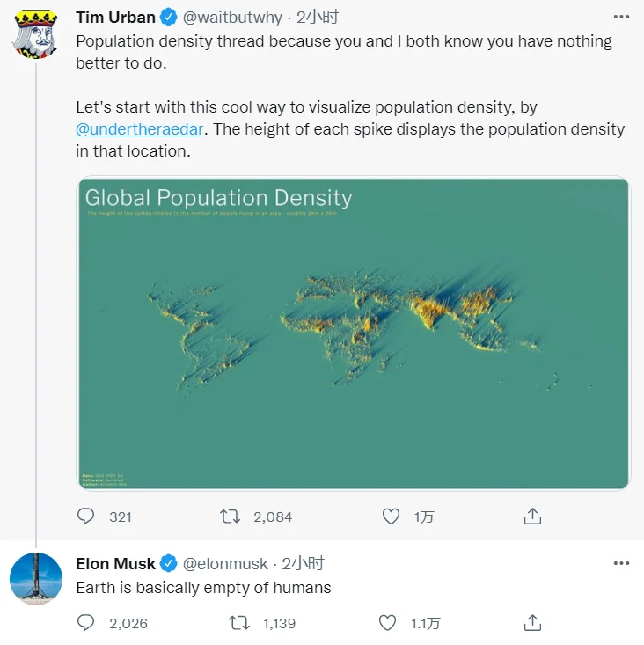Click Elon Musk's verified badge
Viewport: 644px width, 645px height.
169,564
